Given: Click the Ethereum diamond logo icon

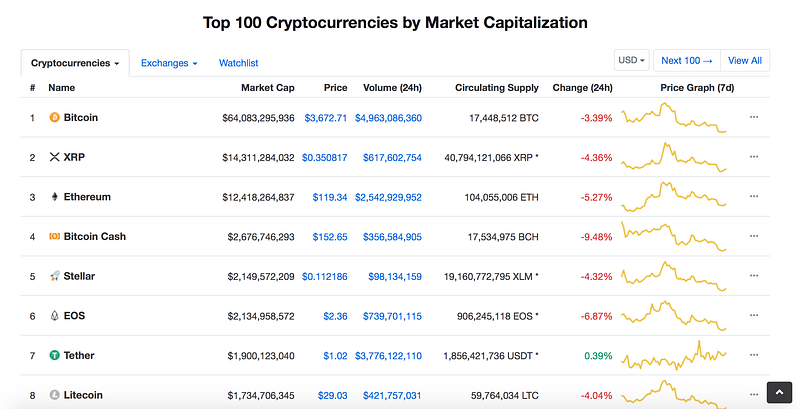Looking at the screenshot, I should pos(54,197).
